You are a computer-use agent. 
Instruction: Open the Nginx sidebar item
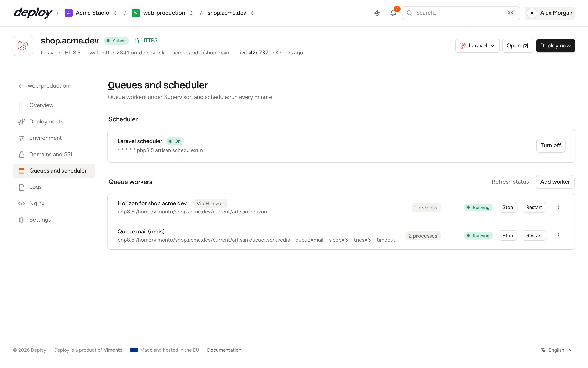coord(54,203)
